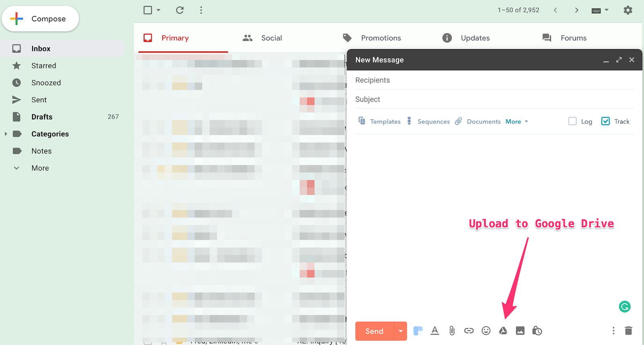The width and height of the screenshot is (644, 345).
Task: Insert files using Google Drive icon
Action: 503,331
